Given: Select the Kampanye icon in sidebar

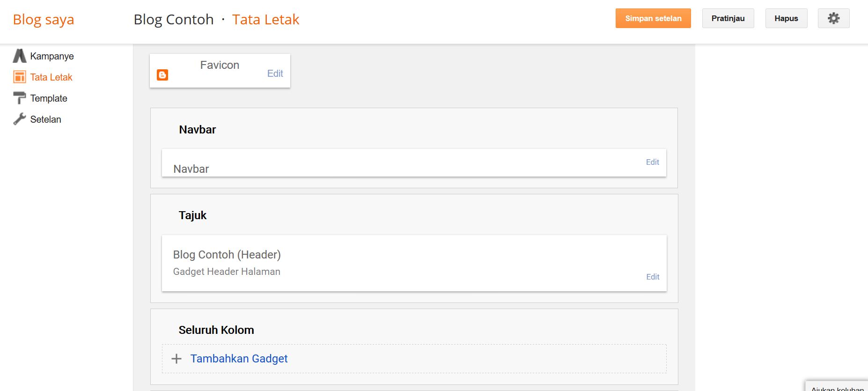Looking at the screenshot, I should (19, 56).
